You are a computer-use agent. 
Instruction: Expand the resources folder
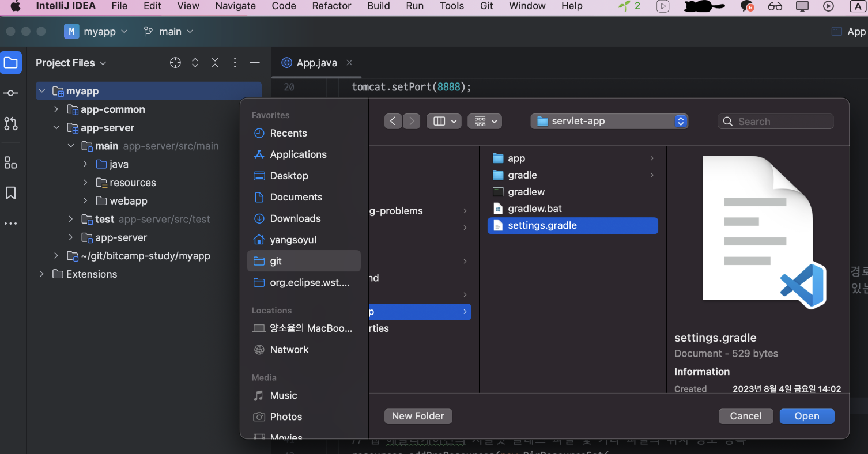pyautogui.click(x=85, y=183)
